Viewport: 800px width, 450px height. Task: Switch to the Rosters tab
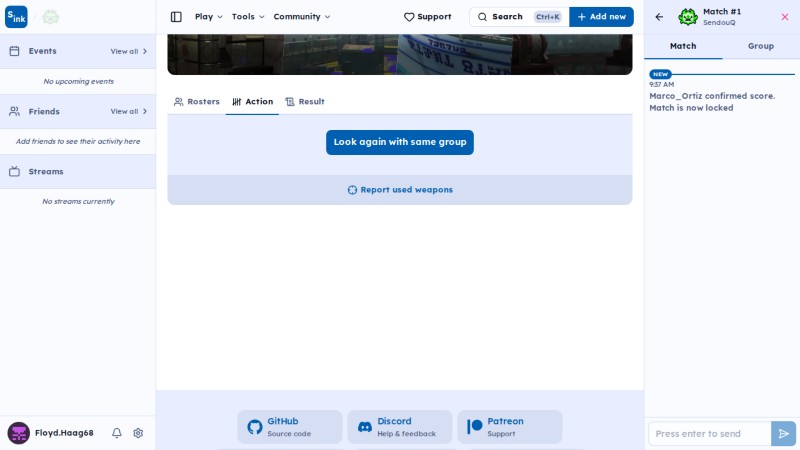(x=197, y=102)
